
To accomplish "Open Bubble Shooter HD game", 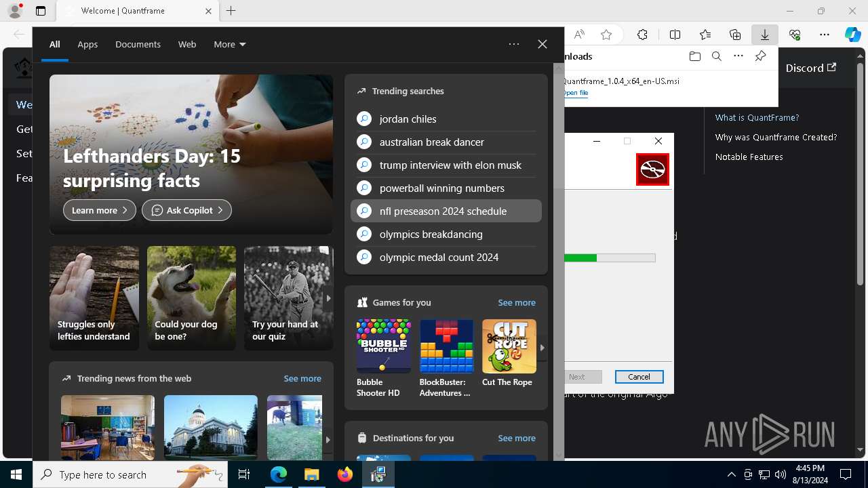I will pos(383,358).
